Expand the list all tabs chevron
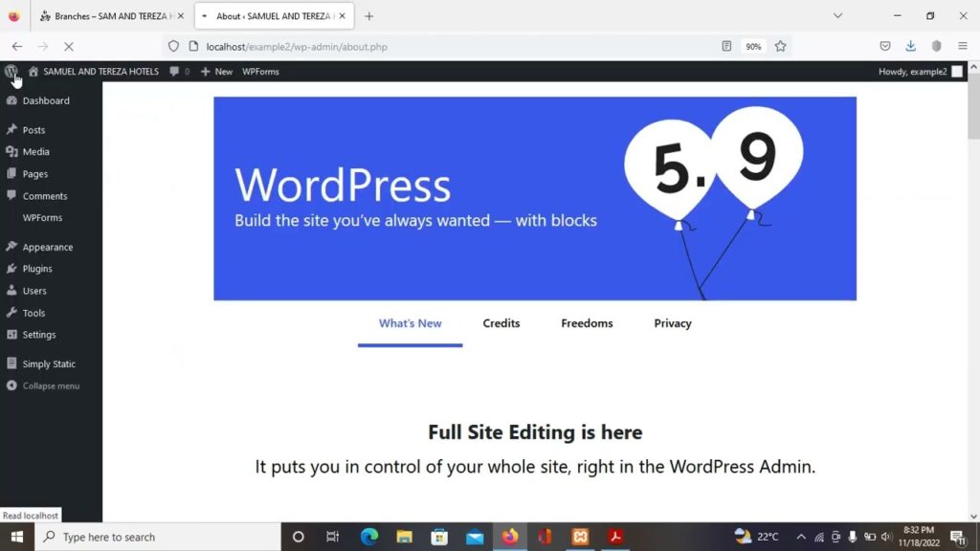The height and width of the screenshot is (551, 980). click(837, 16)
